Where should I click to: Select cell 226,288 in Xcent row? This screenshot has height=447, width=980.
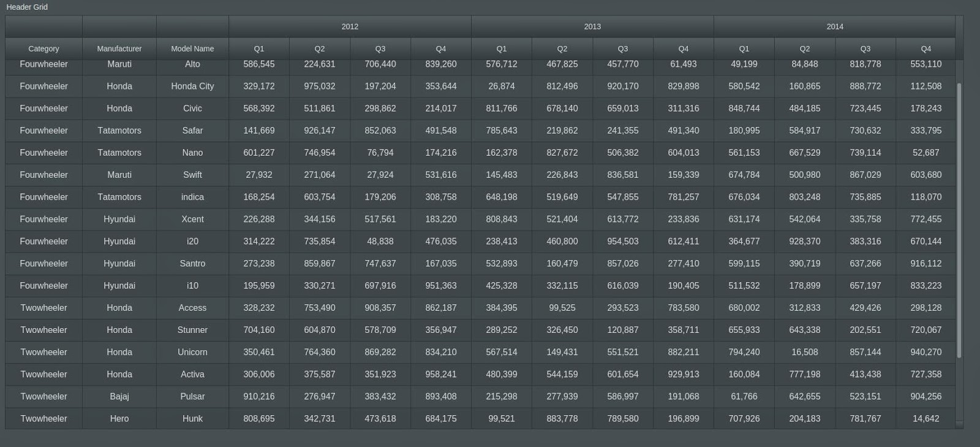pyautogui.click(x=259, y=219)
